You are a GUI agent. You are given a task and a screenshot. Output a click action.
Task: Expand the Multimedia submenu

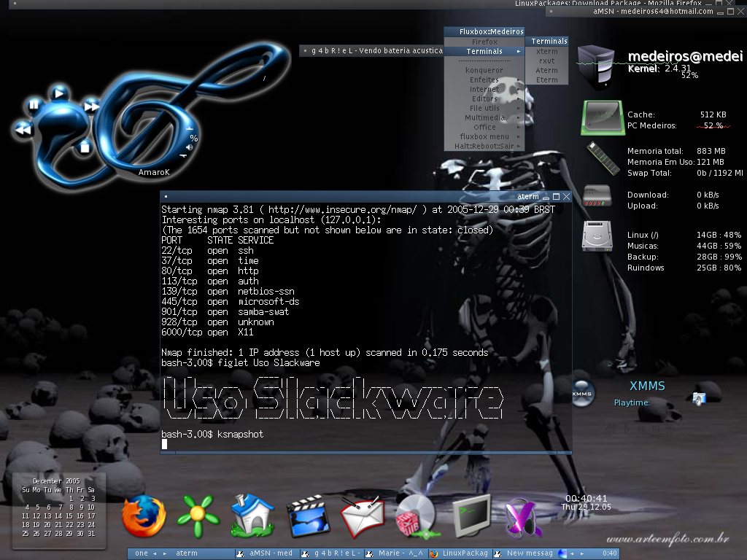484,117
